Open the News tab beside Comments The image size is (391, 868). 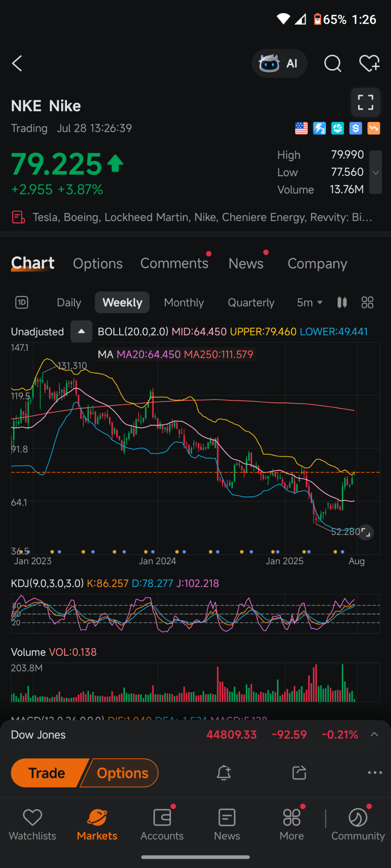[x=246, y=263]
